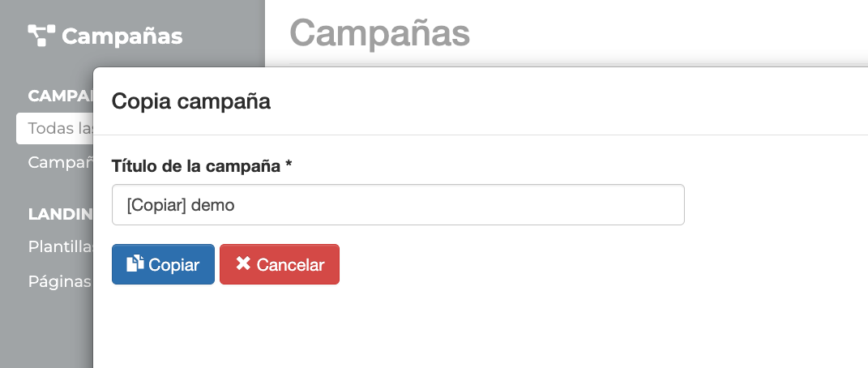Click the copy documents icon on Copiar
This screenshot has width=868, height=368.
coord(135,263)
